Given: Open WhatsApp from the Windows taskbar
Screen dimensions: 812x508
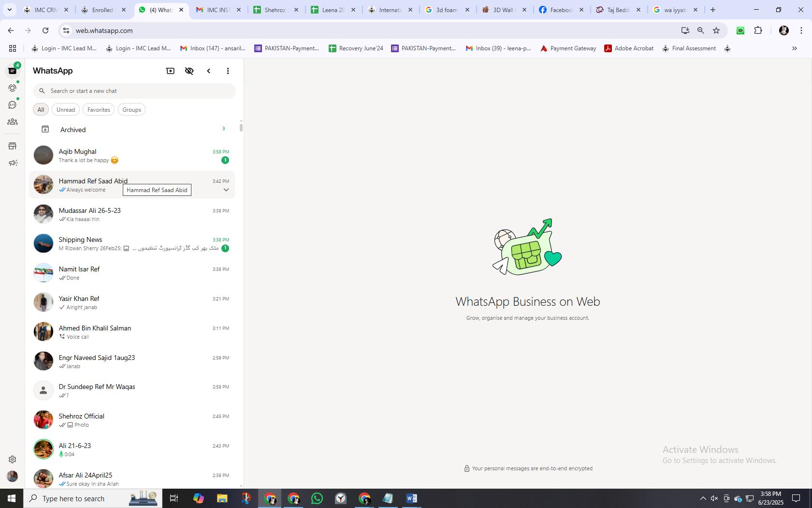Looking at the screenshot, I should pos(317,498).
